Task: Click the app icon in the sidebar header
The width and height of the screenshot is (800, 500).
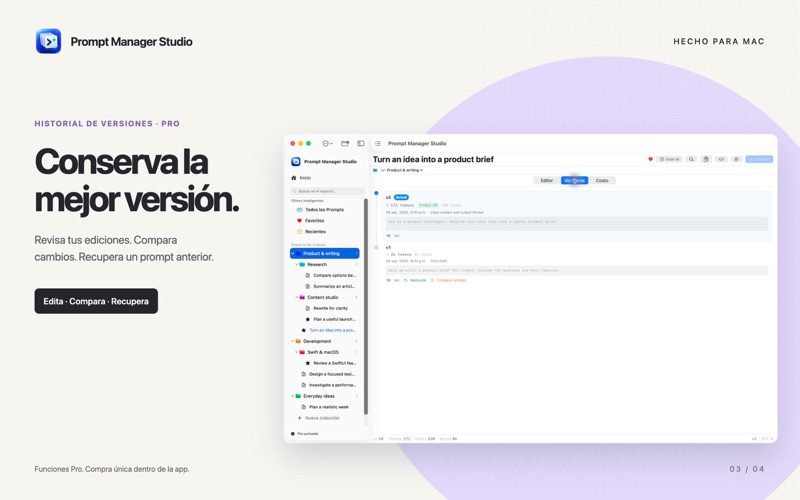Action: click(x=295, y=162)
